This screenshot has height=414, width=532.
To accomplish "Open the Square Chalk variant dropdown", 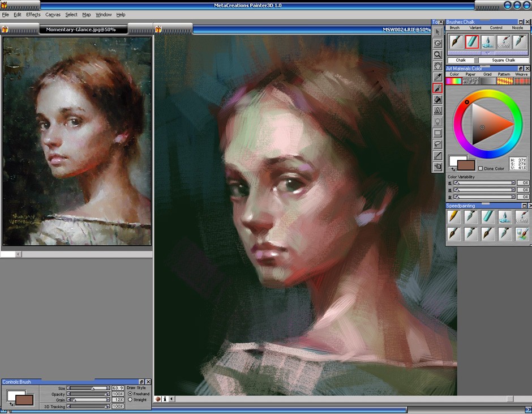I will (x=504, y=60).
